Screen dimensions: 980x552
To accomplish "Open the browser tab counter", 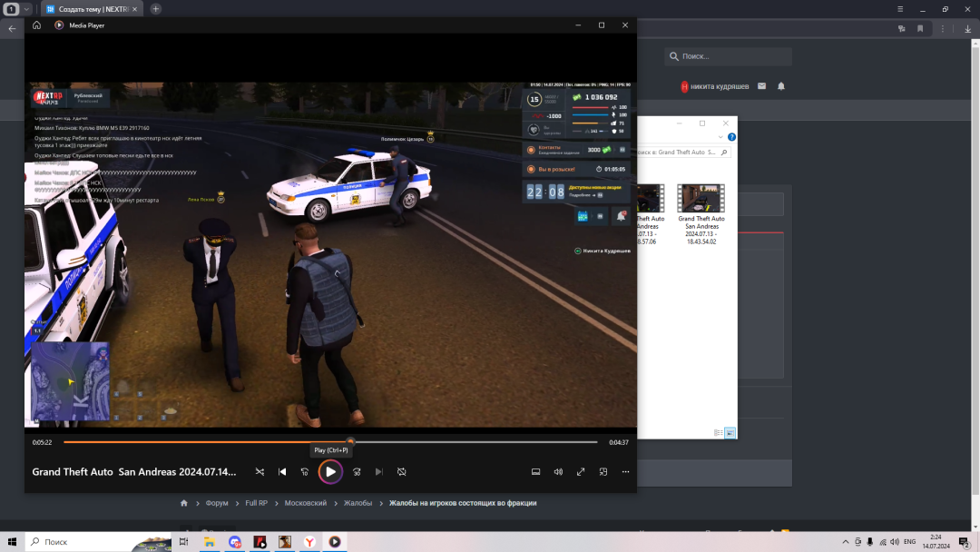I will [x=11, y=9].
